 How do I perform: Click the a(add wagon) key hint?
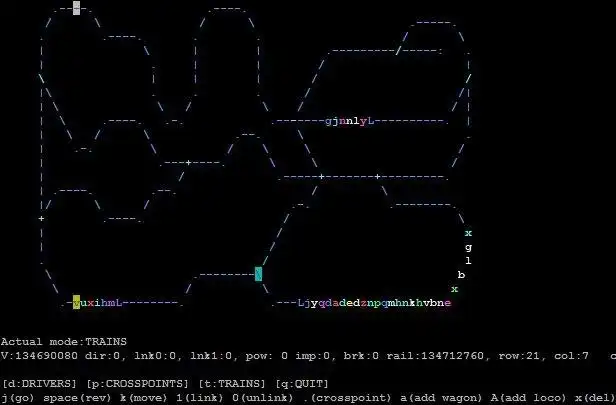coord(441,398)
